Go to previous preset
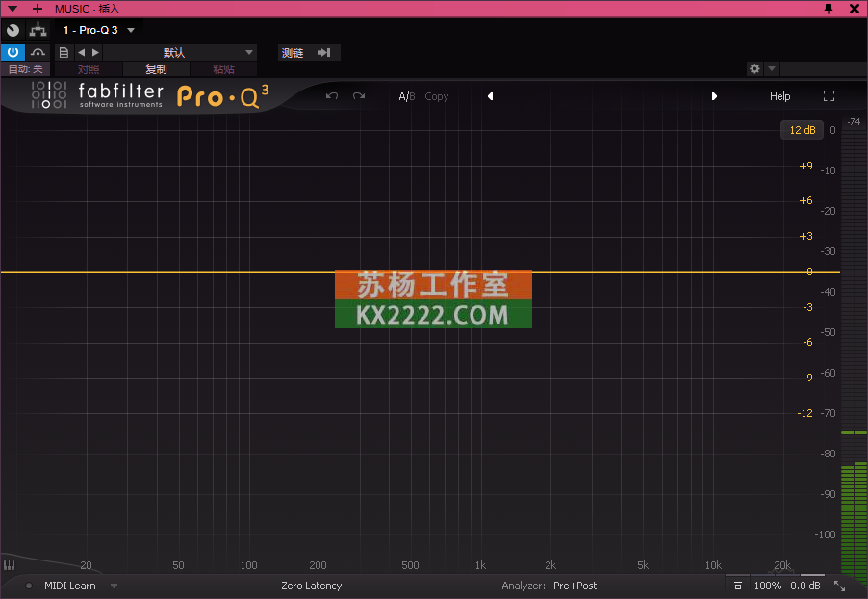Image resolution: width=868 pixels, height=599 pixels. 82,53
